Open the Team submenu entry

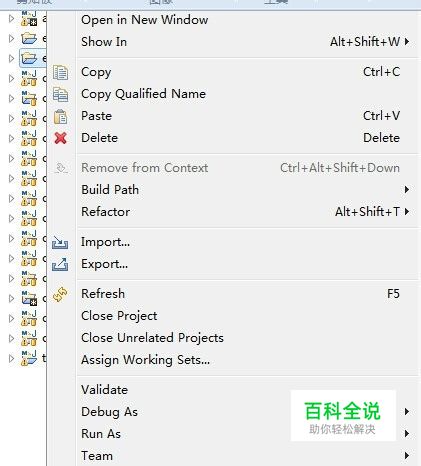[x=97, y=456]
